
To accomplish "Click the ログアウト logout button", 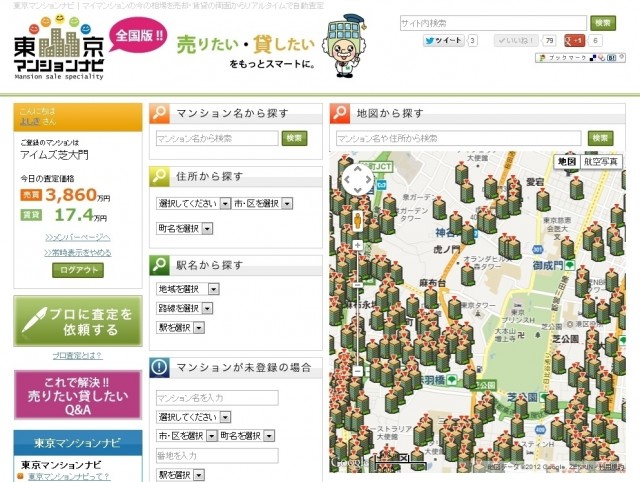I will click(x=78, y=270).
